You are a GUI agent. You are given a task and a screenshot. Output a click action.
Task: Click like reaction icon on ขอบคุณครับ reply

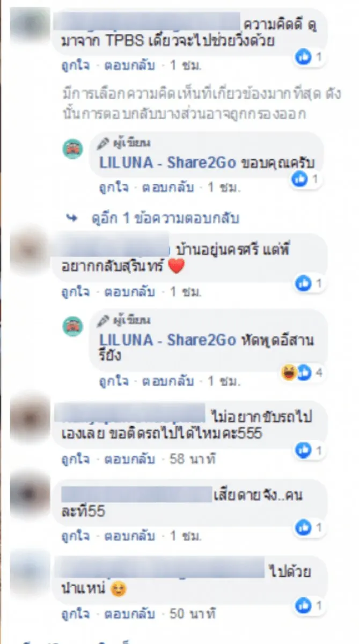coord(298,180)
